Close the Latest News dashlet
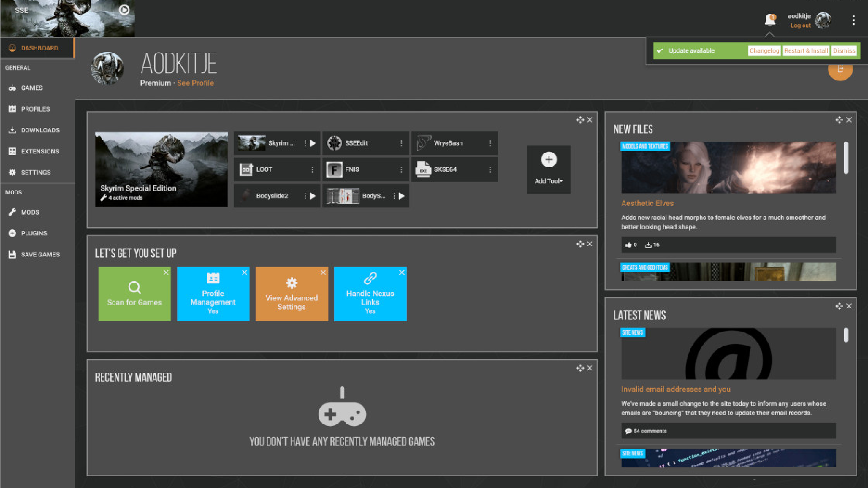Screen dimensions: 868x488 (849, 306)
